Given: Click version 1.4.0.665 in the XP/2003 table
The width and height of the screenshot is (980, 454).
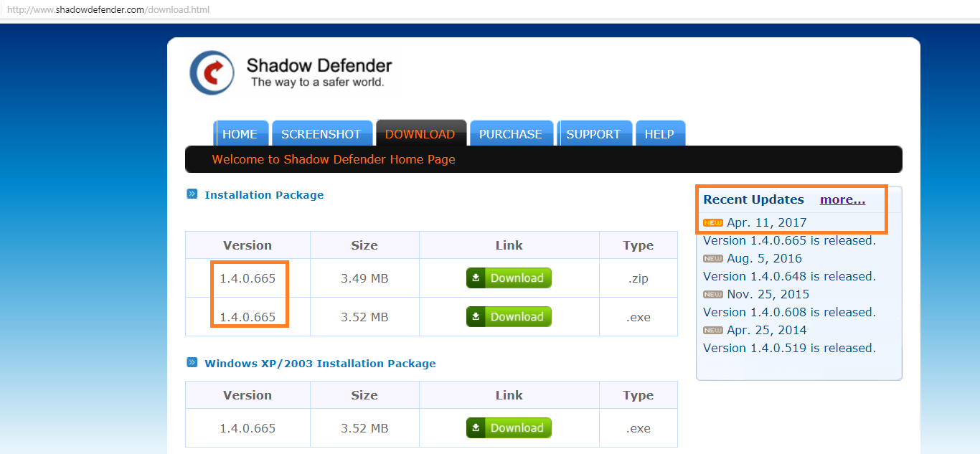Looking at the screenshot, I should click(x=248, y=428).
